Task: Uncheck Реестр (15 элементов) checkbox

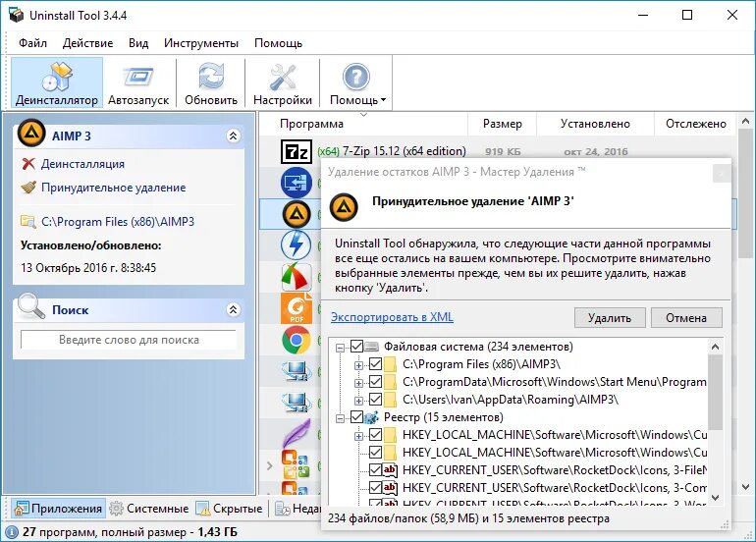Action: 356,417
